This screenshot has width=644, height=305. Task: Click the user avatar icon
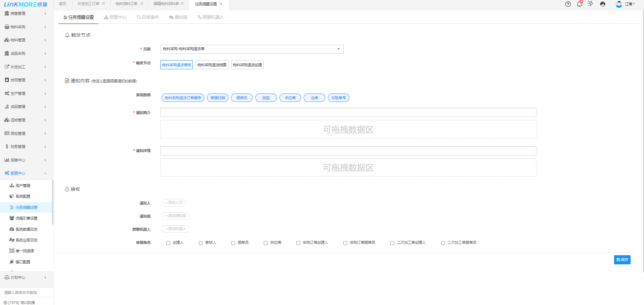[x=618, y=4]
